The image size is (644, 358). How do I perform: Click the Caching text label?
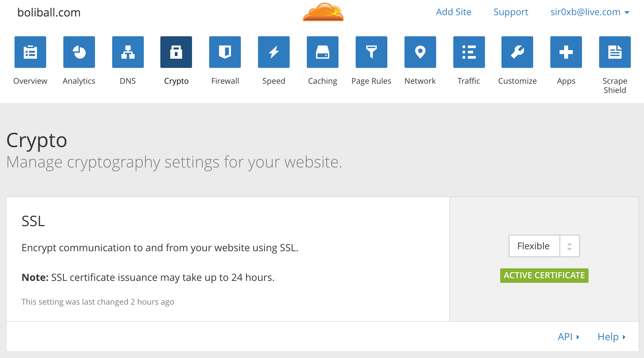pyautogui.click(x=323, y=81)
